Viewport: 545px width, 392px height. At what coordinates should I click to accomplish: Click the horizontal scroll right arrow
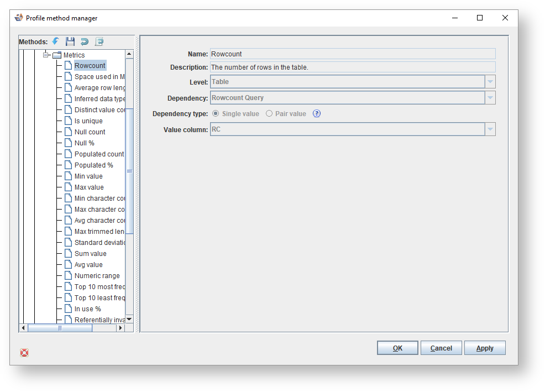120,328
